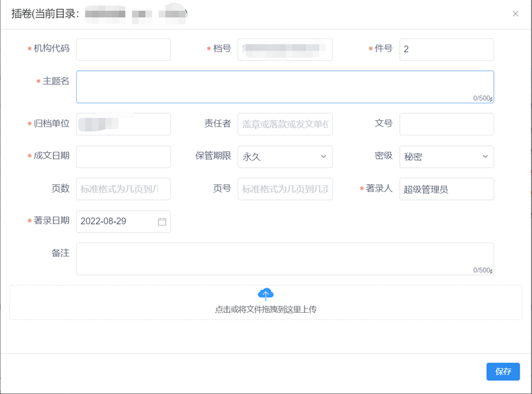
Task: Close the 插卷 dialog with the X icon
Action: [515, 14]
